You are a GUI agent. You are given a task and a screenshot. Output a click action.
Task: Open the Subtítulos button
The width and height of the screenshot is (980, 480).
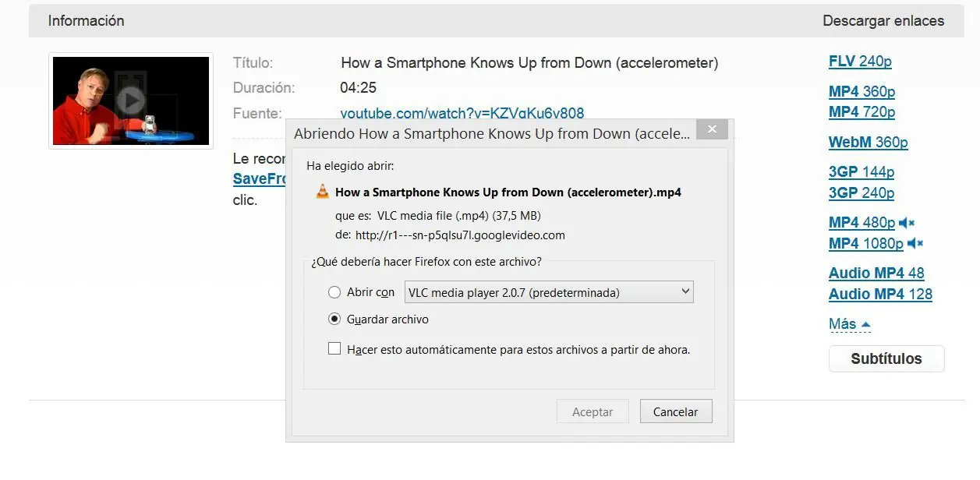[886, 358]
